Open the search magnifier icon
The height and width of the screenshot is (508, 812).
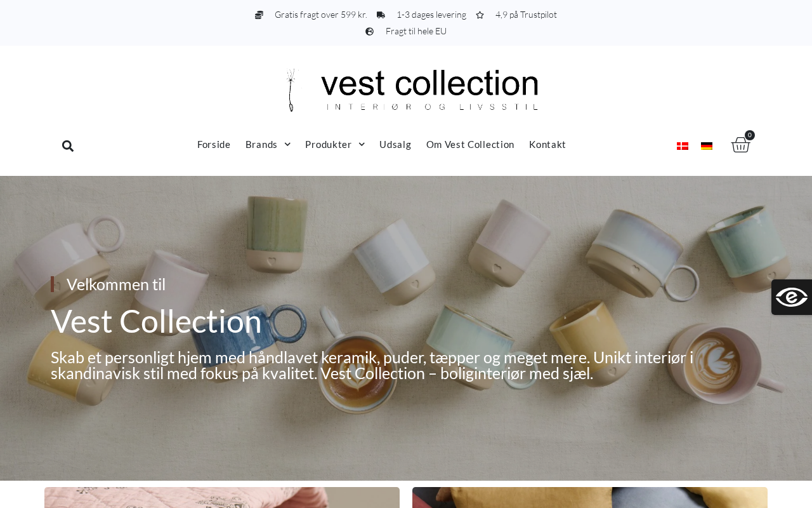point(68,146)
